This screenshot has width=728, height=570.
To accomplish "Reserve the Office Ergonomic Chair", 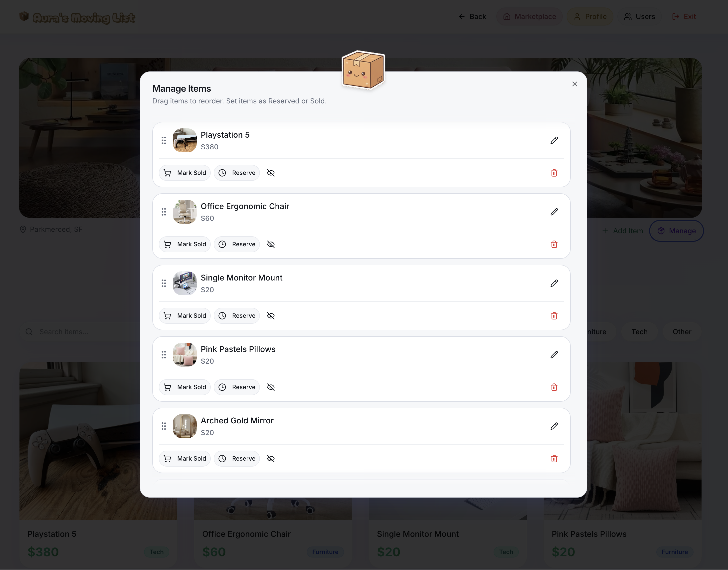I will pos(237,244).
